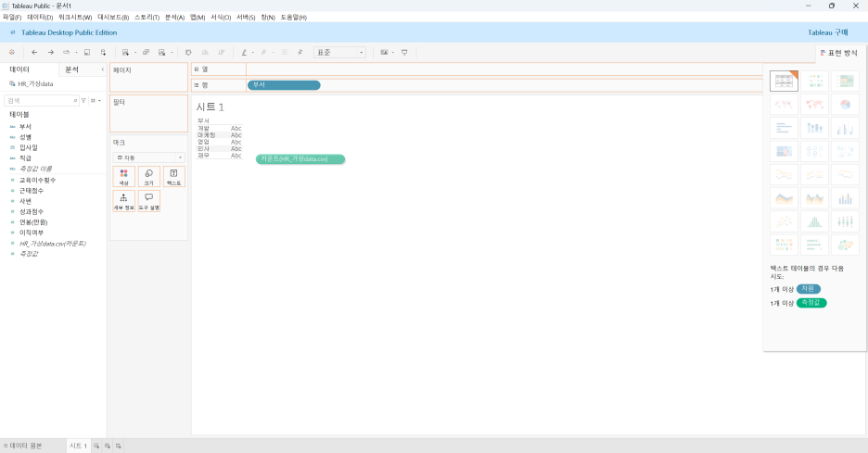Enter presentation mode from the toolbar
Image resolution: width=868 pixels, height=453 pixels.
(404, 52)
